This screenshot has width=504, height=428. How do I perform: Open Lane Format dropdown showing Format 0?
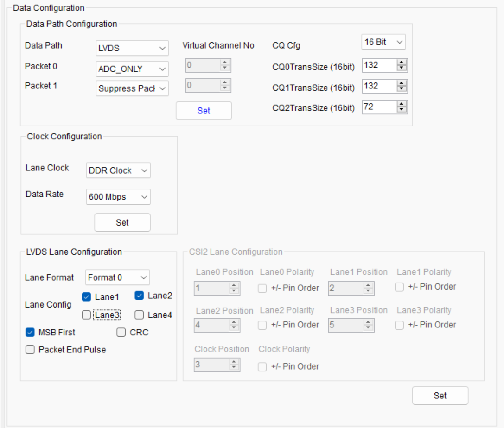117,277
